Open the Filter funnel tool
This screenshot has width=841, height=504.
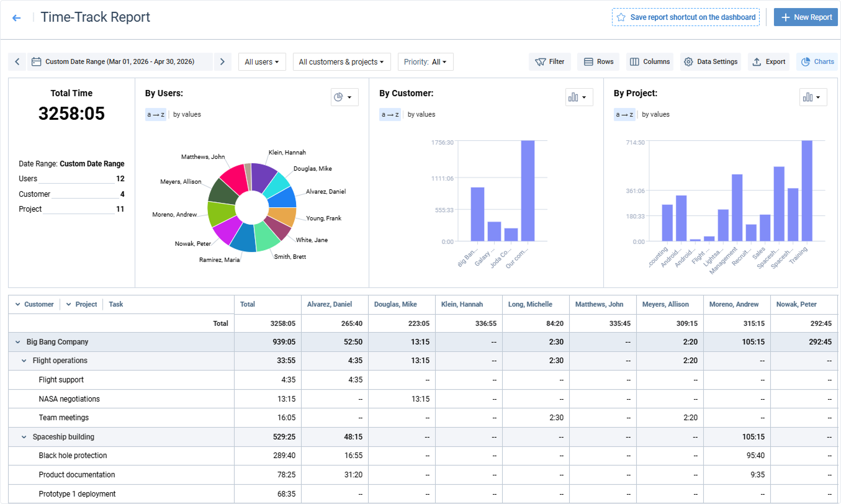tap(550, 61)
